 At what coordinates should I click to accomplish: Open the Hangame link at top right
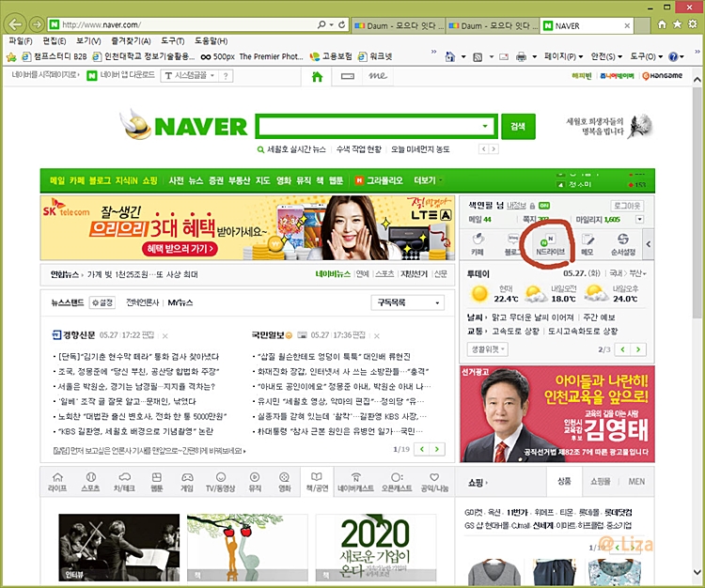point(663,76)
